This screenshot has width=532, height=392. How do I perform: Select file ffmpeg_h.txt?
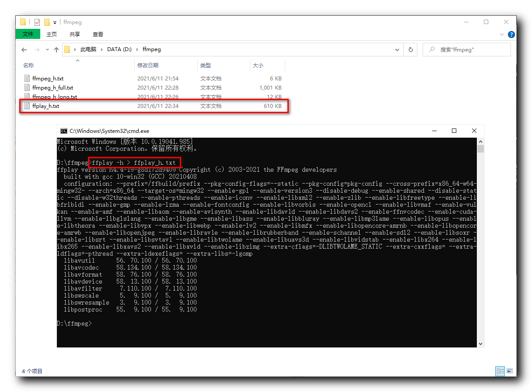tap(48, 79)
